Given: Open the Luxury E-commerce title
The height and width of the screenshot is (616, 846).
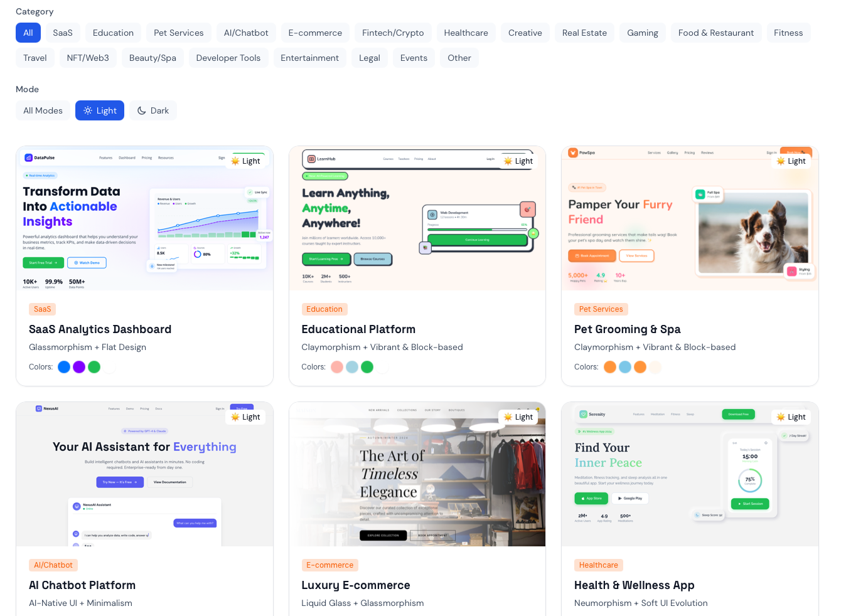Looking at the screenshot, I should click(x=356, y=585).
